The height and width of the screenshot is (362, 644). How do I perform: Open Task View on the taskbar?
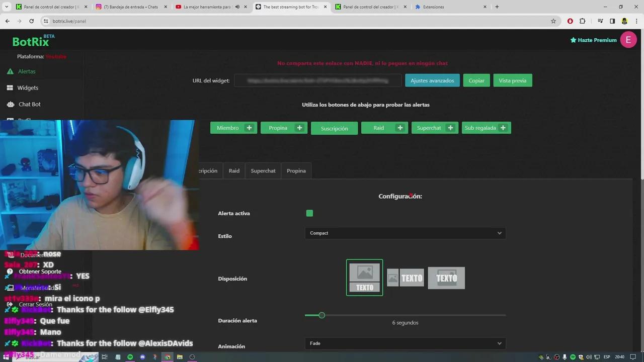(105, 357)
